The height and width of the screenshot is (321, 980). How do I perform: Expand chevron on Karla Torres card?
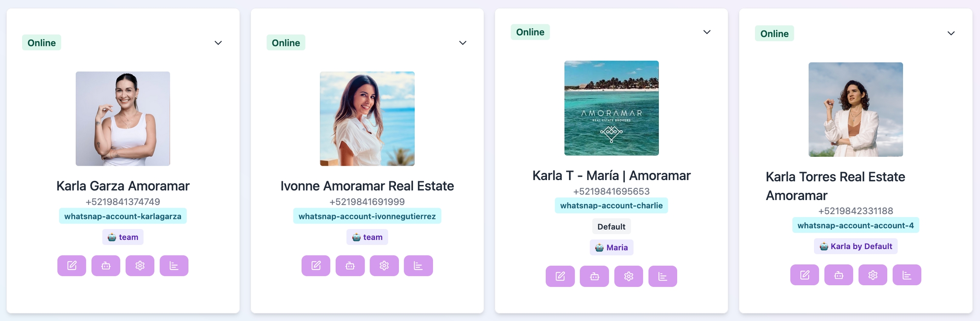click(x=951, y=33)
